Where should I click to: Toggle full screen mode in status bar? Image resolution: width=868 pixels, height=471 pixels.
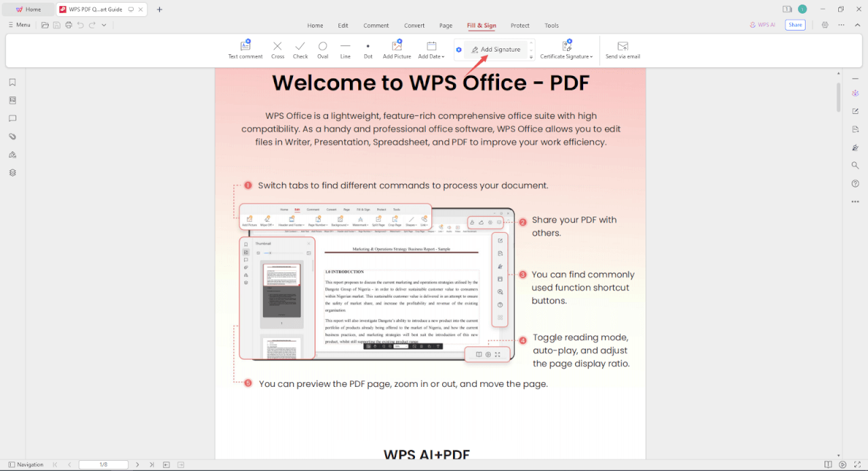coord(856,465)
